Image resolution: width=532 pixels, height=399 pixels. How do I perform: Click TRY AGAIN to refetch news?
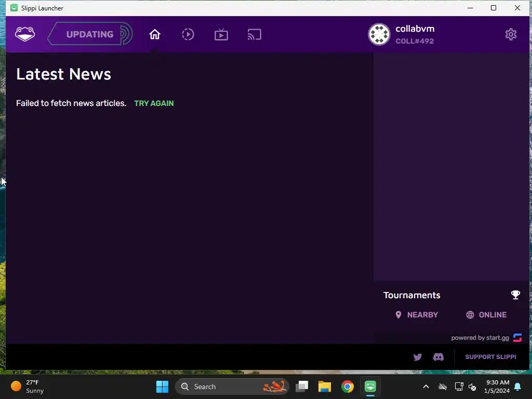pyautogui.click(x=154, y=103)
